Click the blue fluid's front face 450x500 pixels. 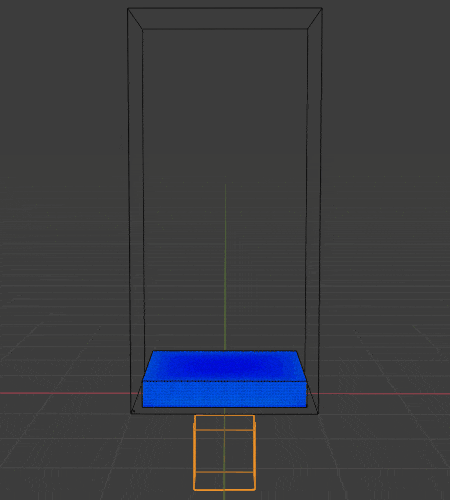click(x=224, y=394)
